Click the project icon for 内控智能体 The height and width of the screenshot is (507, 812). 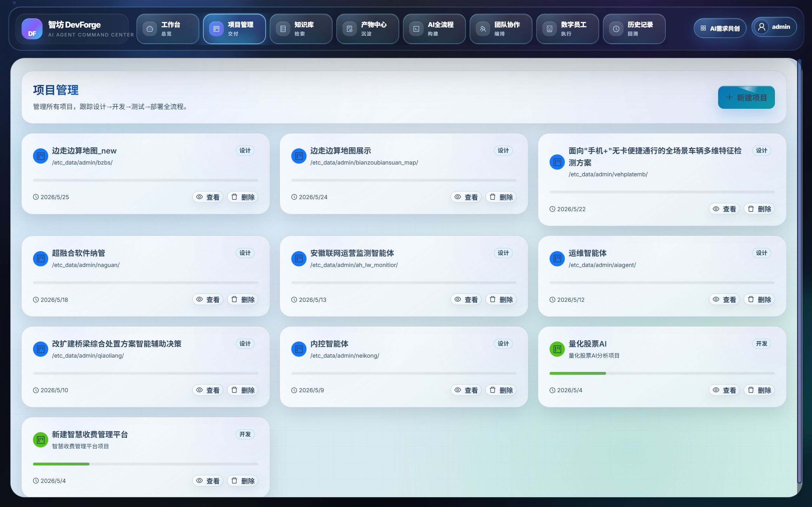click(299, 349)
